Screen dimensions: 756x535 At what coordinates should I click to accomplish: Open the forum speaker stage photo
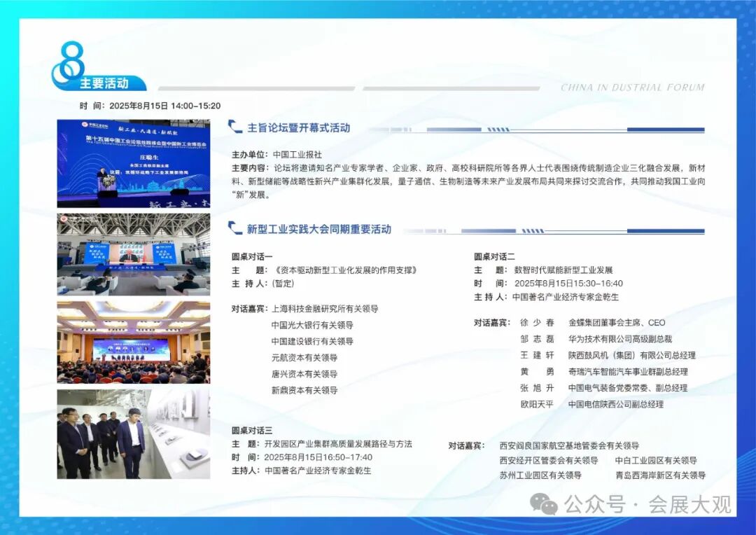click(x=134, y=164)
